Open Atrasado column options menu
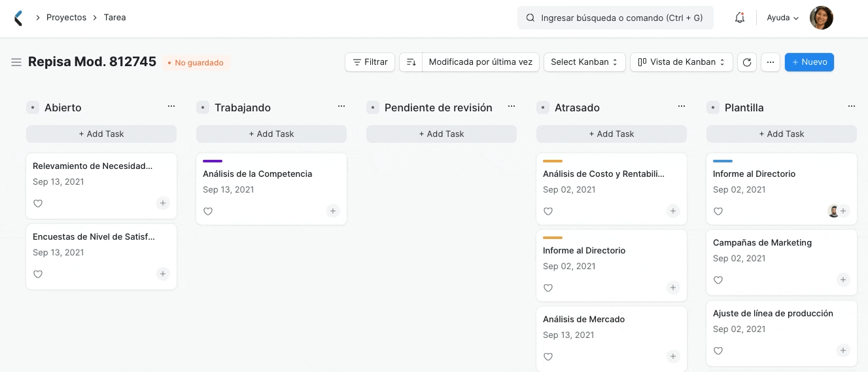 tap(682, 106)
